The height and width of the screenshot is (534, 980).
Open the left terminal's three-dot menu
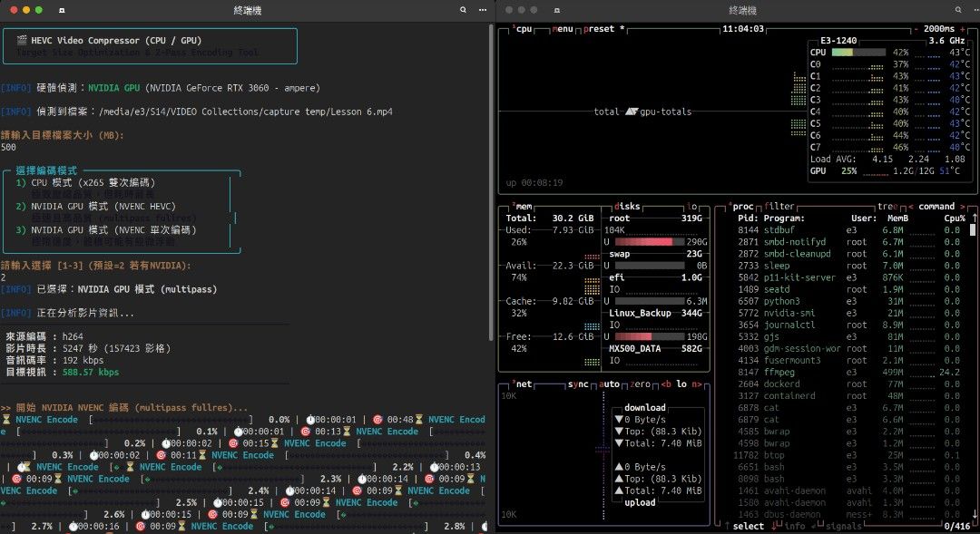coord(483,10)
